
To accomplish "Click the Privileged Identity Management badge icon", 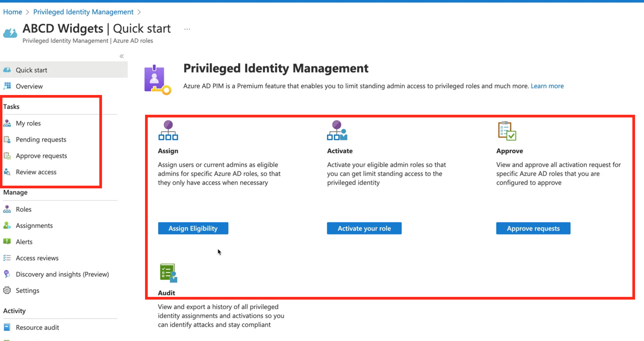I will click(x=157, y=80).
